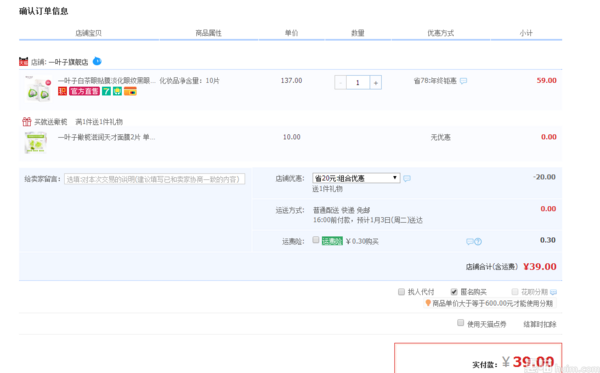Click the 店铺合计(含运费) ¥39.00 total
This screenshot has width=600, height=373.
[x=511, y=267]
